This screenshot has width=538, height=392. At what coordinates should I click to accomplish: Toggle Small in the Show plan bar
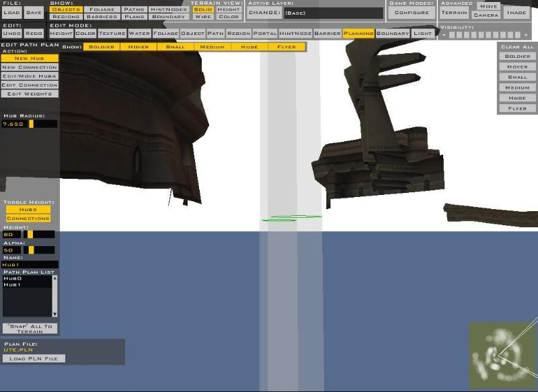pos(176,46)
